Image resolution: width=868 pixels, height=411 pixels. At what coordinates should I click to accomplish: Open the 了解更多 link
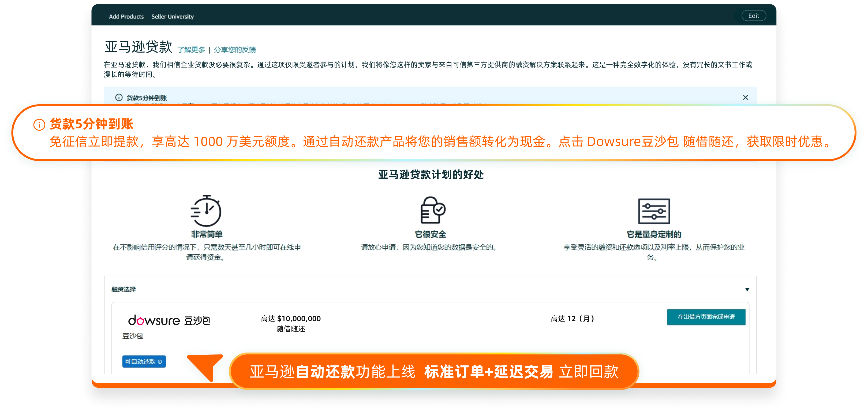[x=191, y=50]
